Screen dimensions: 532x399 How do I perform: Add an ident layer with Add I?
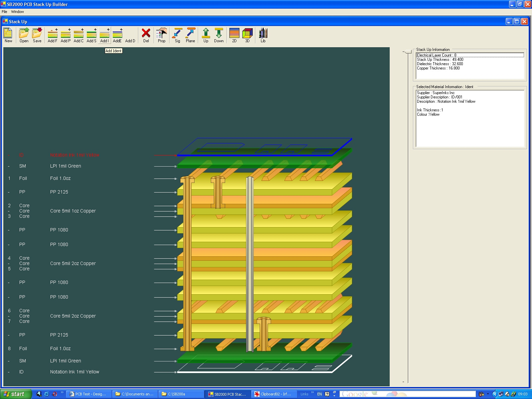104,35
